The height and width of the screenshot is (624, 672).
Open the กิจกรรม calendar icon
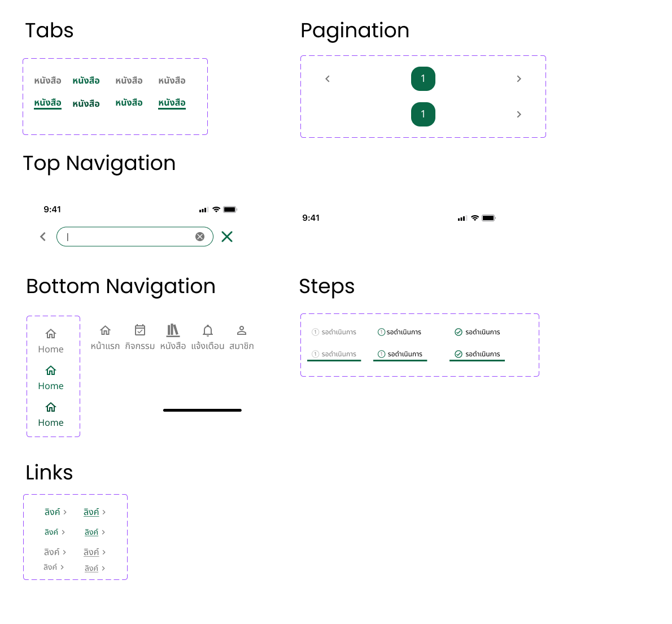(140, 330)
